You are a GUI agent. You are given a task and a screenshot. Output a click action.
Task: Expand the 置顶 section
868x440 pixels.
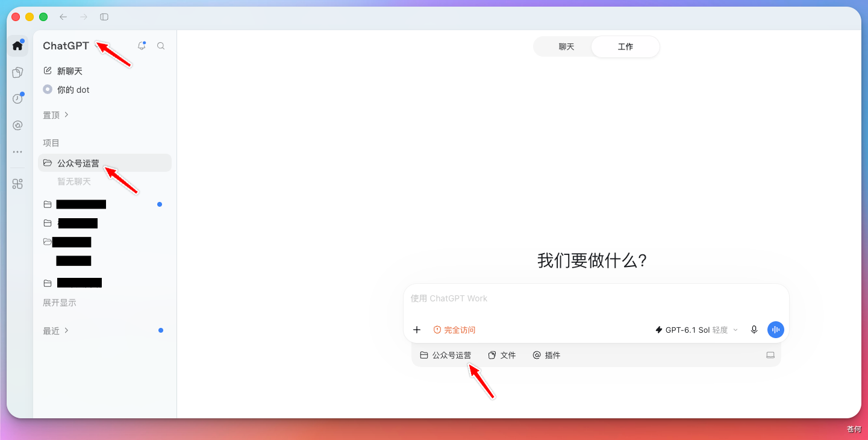tap(56, 115)
